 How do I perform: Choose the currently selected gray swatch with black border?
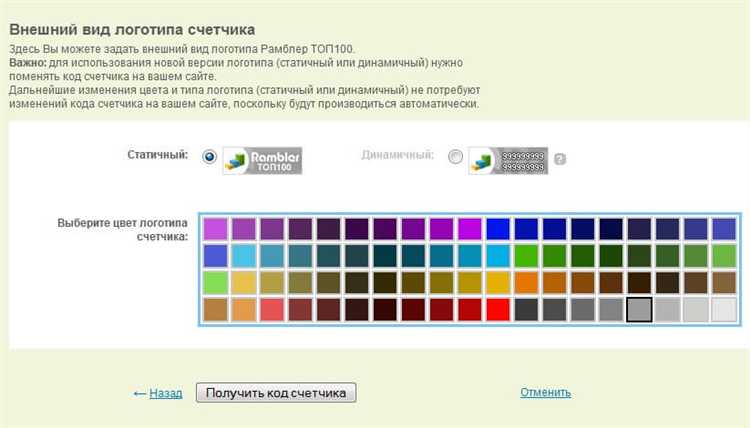coord(639,309)
